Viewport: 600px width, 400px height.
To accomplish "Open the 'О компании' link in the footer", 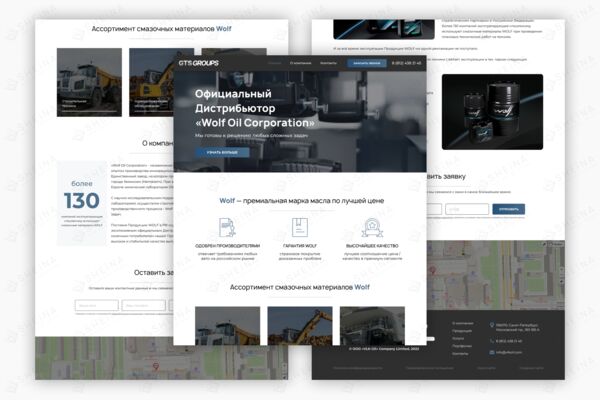I will click(x=463, y=323).
